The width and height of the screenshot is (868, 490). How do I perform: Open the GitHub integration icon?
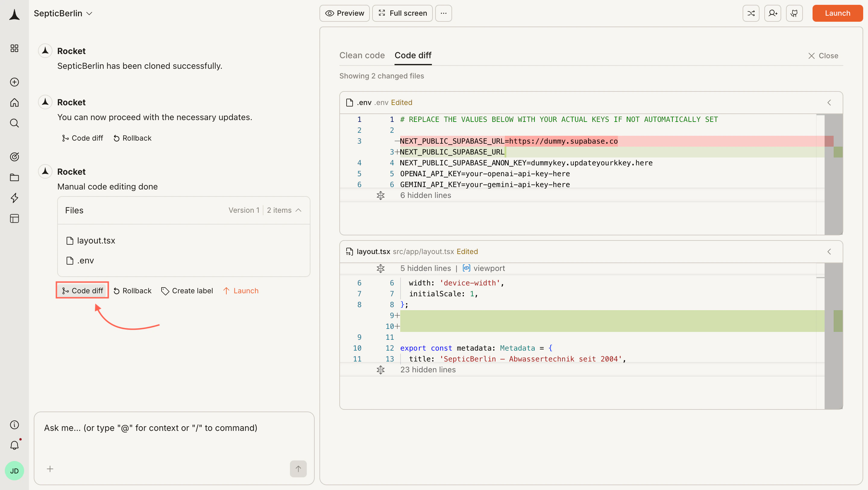point(794,13)
